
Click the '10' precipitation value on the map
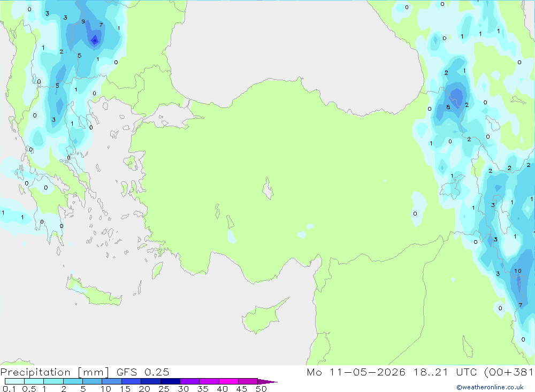517,271
